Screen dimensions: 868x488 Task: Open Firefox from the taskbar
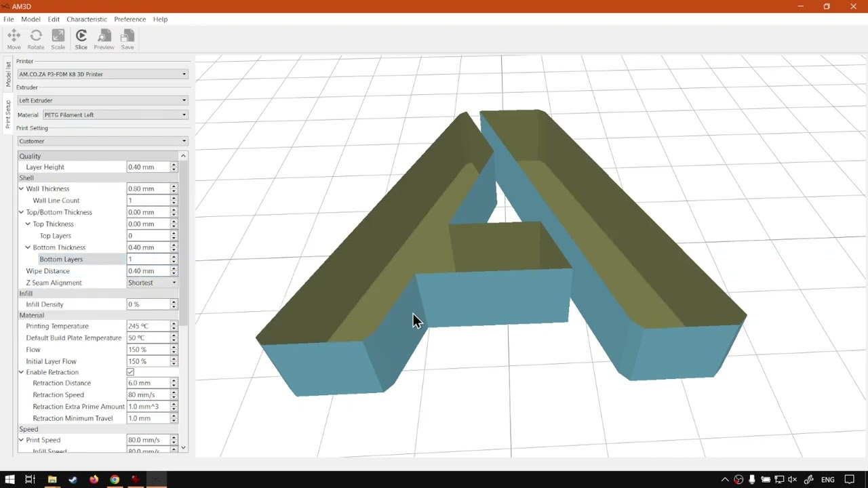pos(94,480)
